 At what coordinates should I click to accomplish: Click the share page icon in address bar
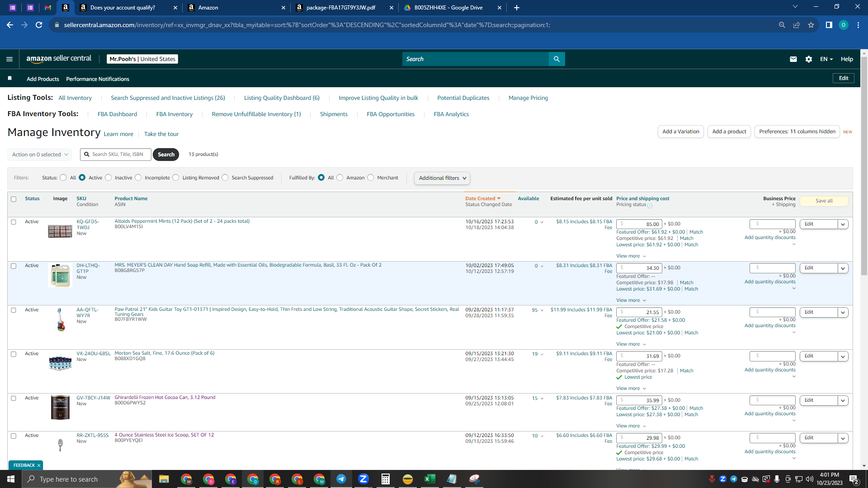point(797,25)
